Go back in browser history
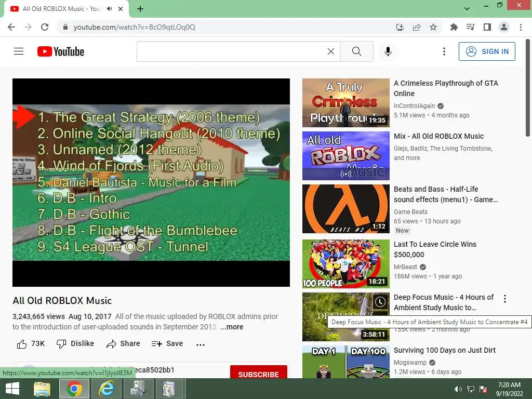The height and width of the screenshot is (399, 532). tap(11, 27)
